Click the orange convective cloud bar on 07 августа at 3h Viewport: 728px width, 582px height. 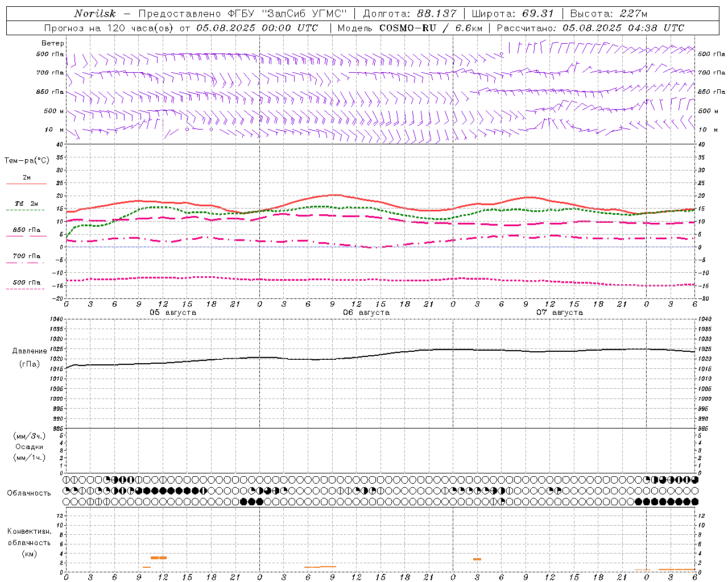477,559
